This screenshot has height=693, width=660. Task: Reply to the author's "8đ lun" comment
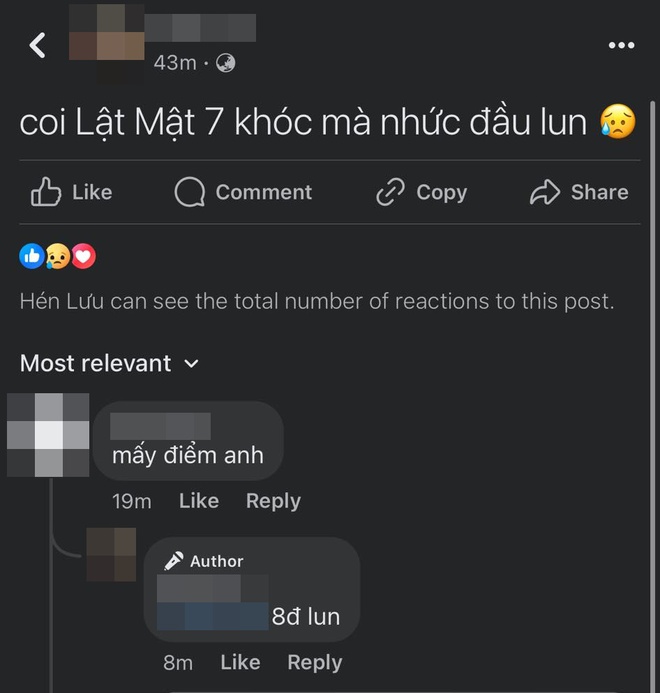pos(315,663)
